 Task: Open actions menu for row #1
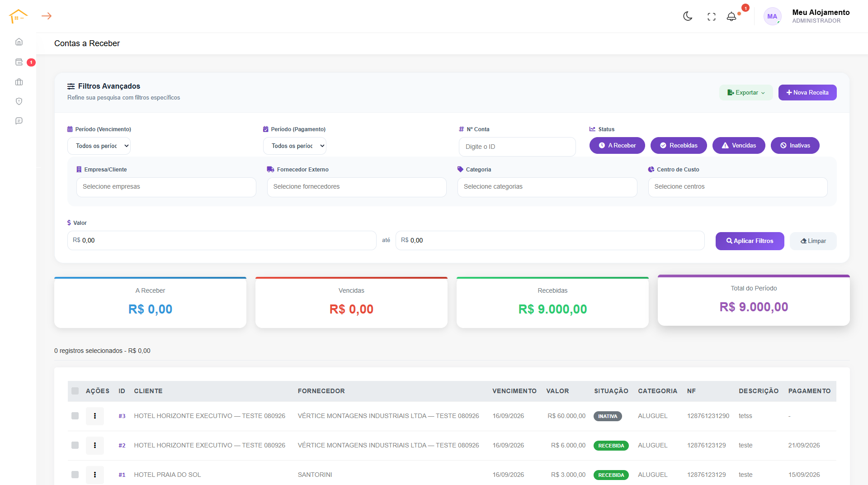click(95, 475)
